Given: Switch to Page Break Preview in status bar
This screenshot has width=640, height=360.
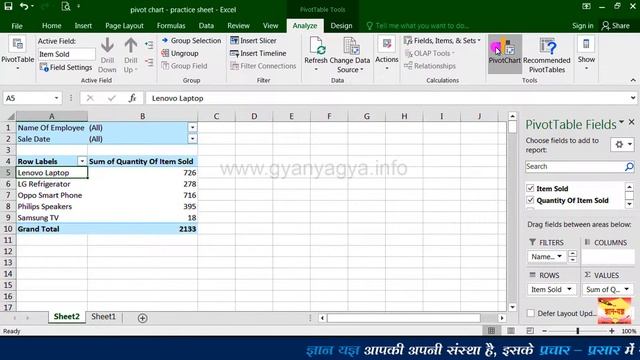Looking at the screenshot, I should coord(530,331).
